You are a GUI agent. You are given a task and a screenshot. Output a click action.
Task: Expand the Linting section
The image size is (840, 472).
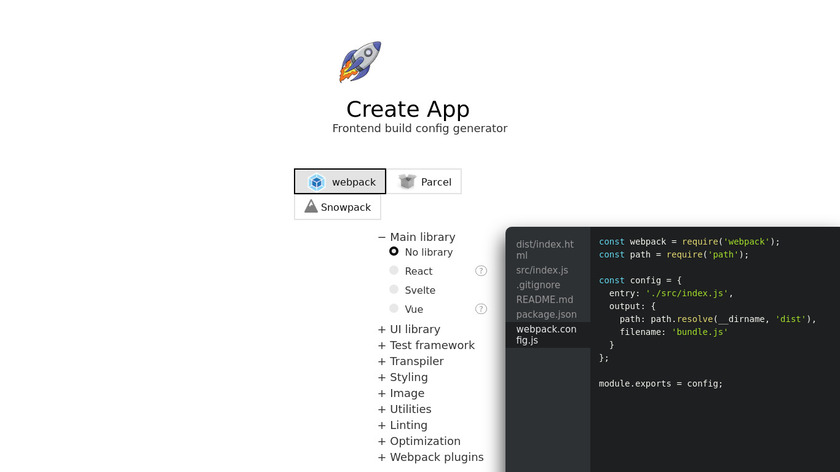403,425
